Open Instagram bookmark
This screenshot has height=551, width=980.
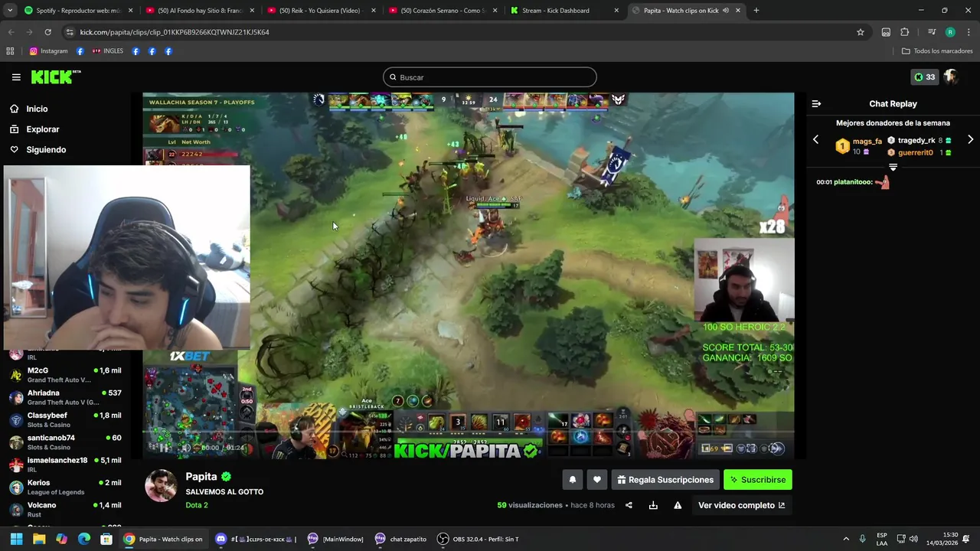coord(48,51)
